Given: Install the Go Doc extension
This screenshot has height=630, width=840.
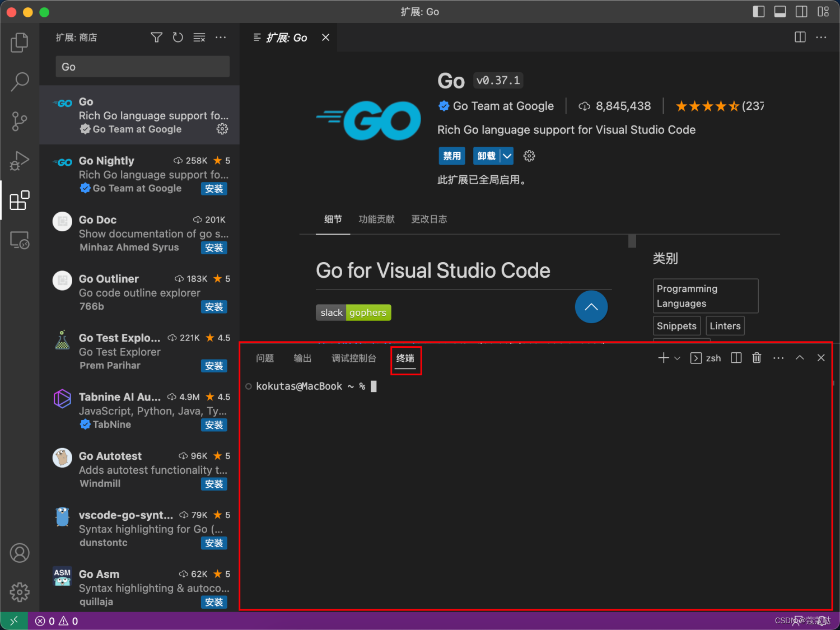Looking at the screenshot, I should coord(214,248).
